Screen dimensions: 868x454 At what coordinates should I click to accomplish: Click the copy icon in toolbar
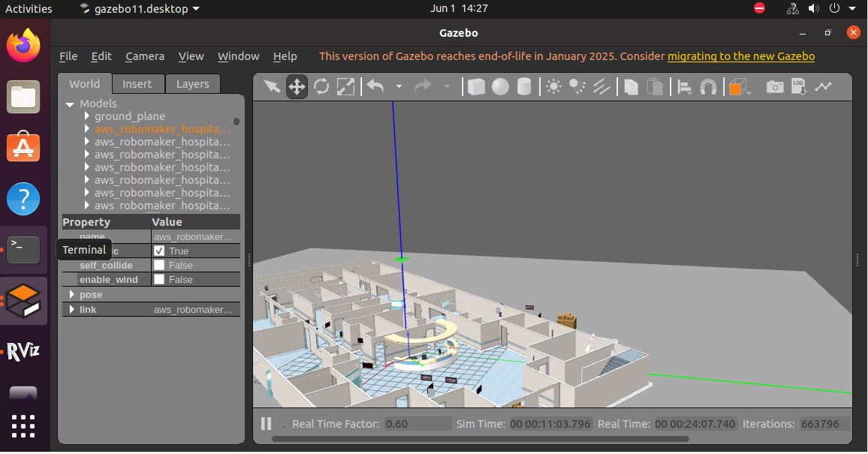coord(631,87)
